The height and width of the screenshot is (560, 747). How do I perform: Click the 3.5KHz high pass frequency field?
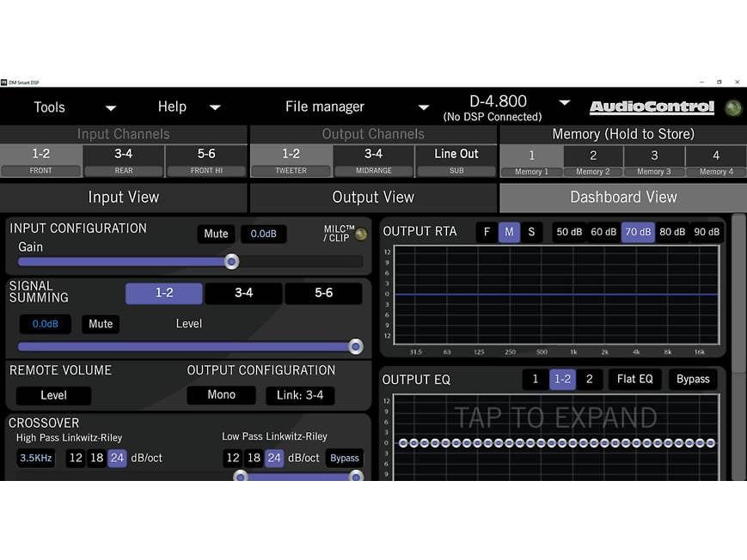pos(36,458)
